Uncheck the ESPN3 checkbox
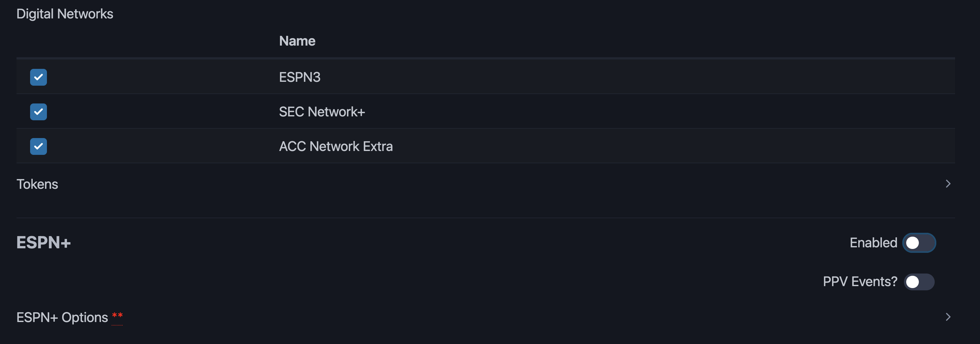The width and height of the screenshot is (980, 344). point(39,77)
